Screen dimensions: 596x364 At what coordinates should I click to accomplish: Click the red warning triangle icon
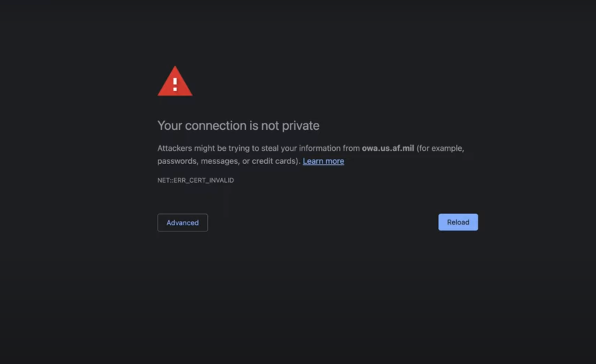(x=175, y=83)
